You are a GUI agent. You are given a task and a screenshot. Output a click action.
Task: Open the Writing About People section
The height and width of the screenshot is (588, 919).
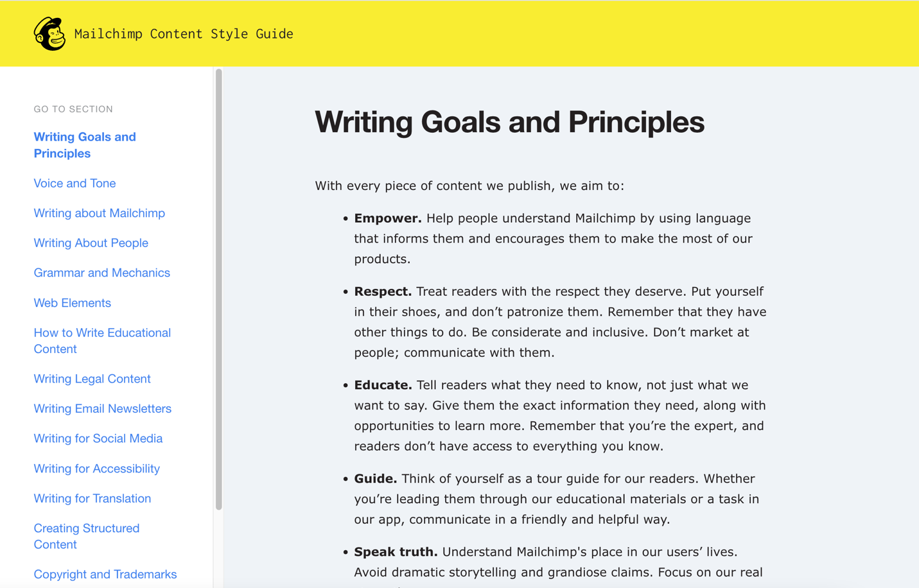click(x=91, y=243)
